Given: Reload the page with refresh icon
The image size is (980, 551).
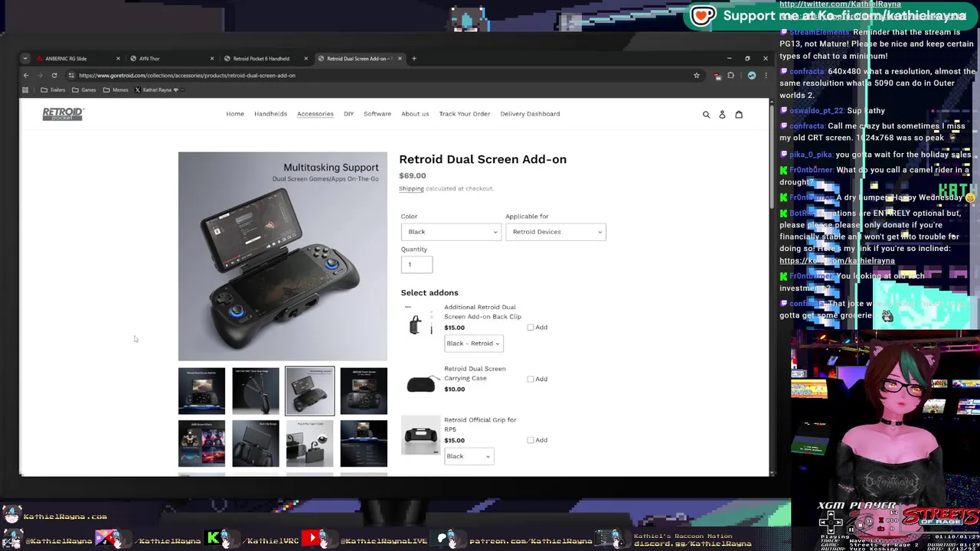Looking at the screenshot, I should tap(54, 75).
